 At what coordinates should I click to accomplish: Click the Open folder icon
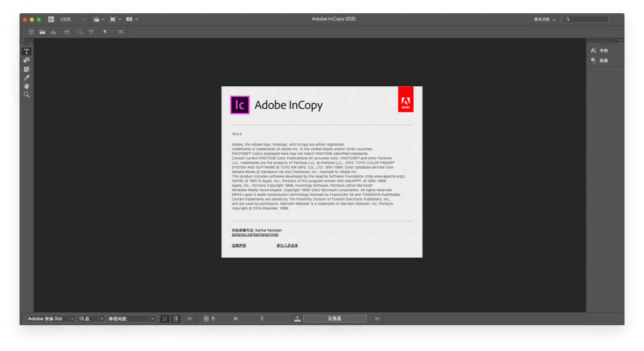pyautogui.click(x=42, y=31)
